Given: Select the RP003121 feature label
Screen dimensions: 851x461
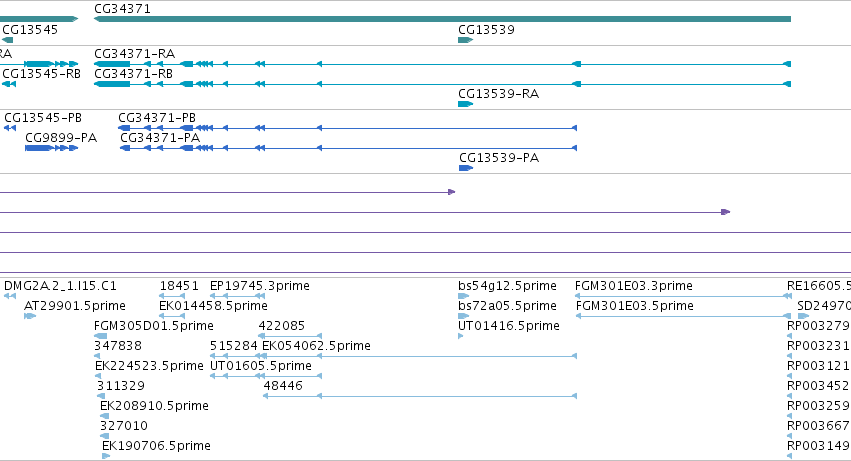Looking at the screenshot, I should point(818,366).
